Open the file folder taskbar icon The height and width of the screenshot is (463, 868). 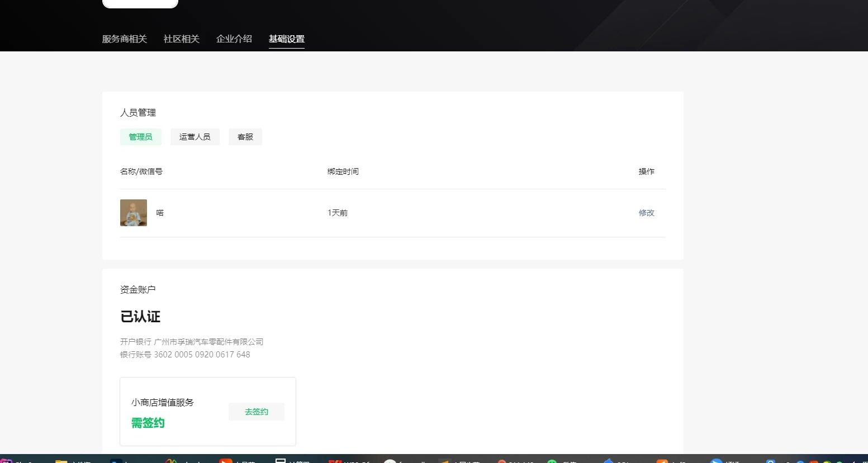(61, 461)
